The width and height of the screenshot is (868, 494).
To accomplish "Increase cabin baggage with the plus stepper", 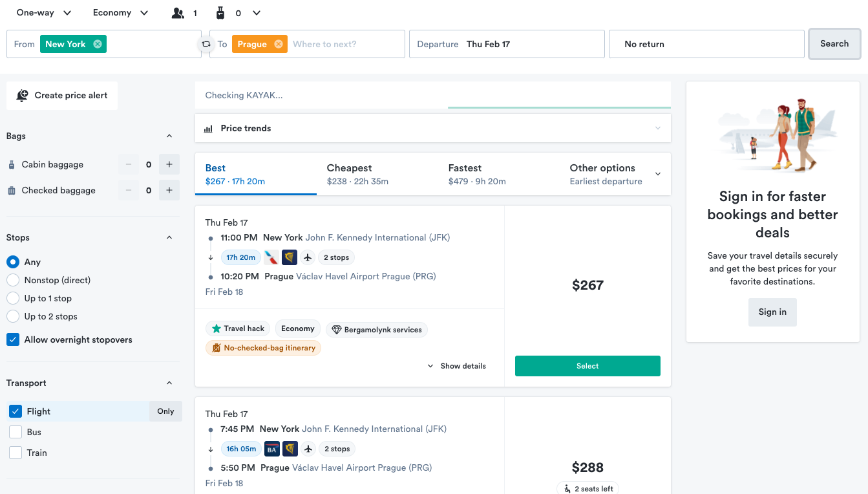I will point(169,164).
